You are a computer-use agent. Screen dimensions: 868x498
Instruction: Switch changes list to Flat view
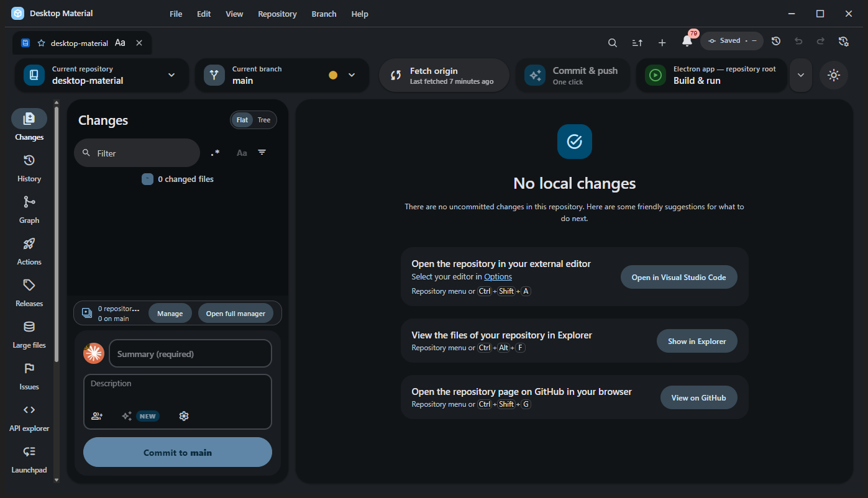[242, 120]
